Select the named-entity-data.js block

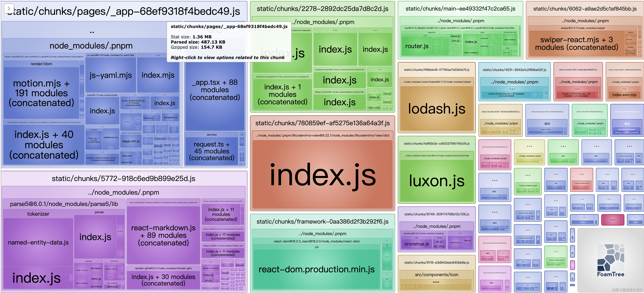coord(38,242)
